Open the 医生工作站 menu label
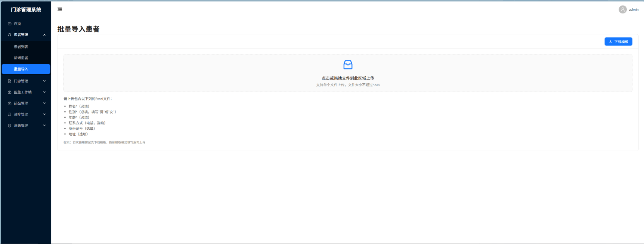 tap(23, 92)
